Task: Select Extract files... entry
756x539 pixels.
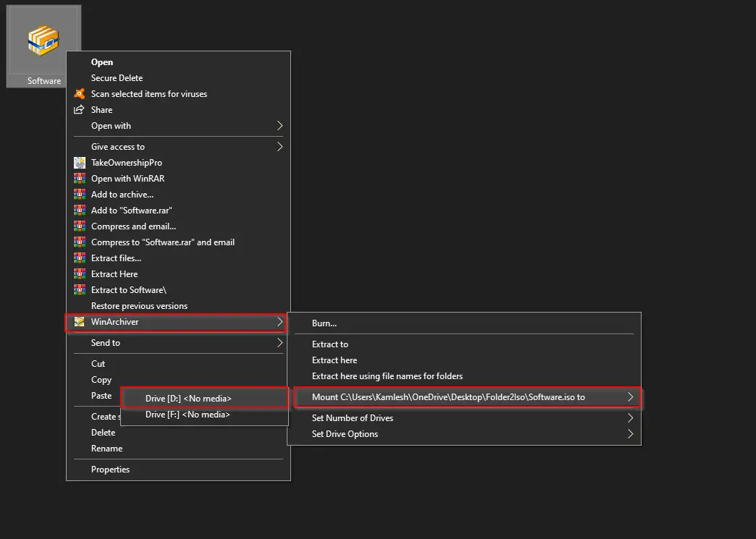Action: coord(178,258)
